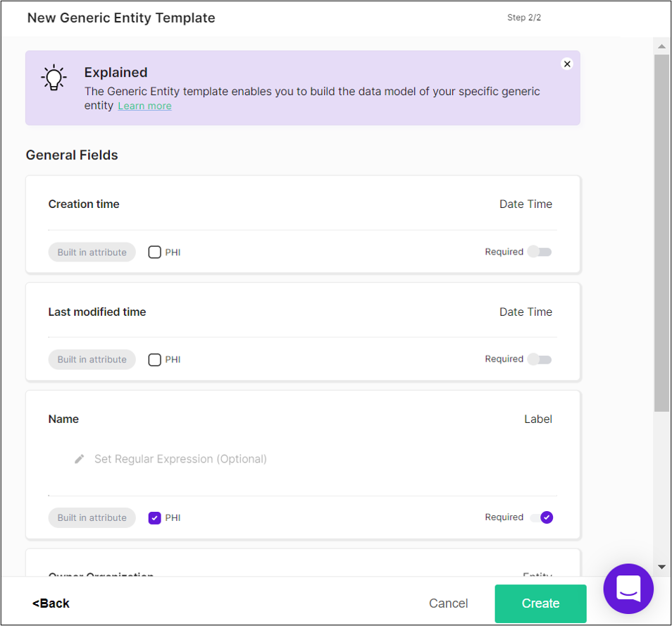Click the vertical scrollbar thumb
The image size is (672, 626).
(661, 233)
